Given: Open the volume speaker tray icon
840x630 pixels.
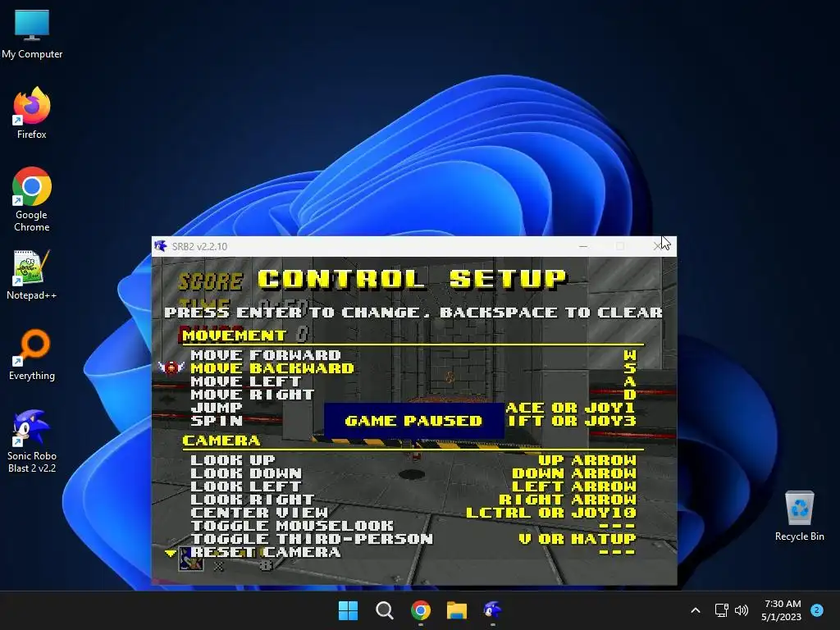Looking at the screenshot, I should [742, 610].
